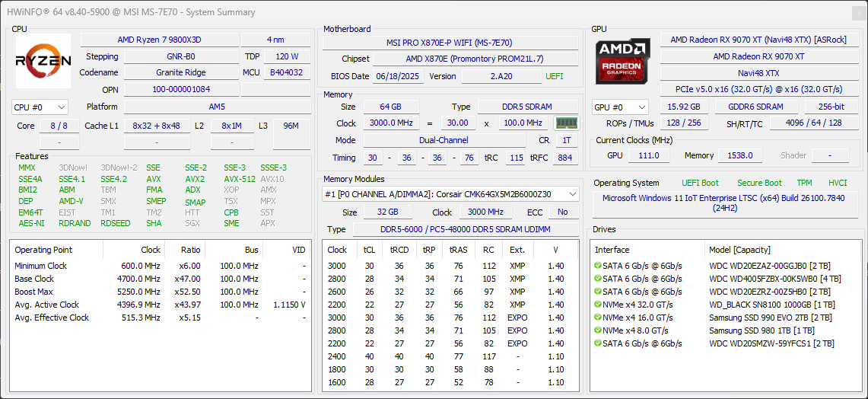Click the Windows 11 IoT Enterprise LTSC field
The height and width of the screenshot is (399, 868).
[724, 205]
